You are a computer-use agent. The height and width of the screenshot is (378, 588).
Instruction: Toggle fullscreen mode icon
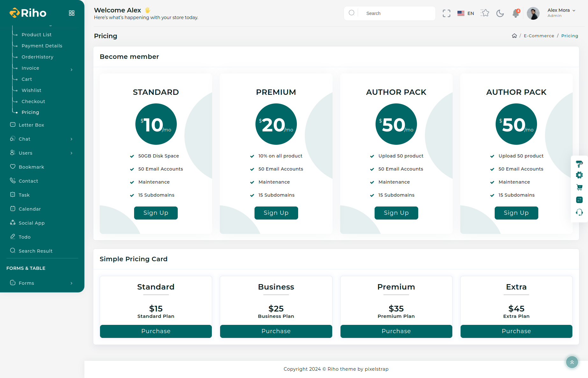[x=446, y=13]
